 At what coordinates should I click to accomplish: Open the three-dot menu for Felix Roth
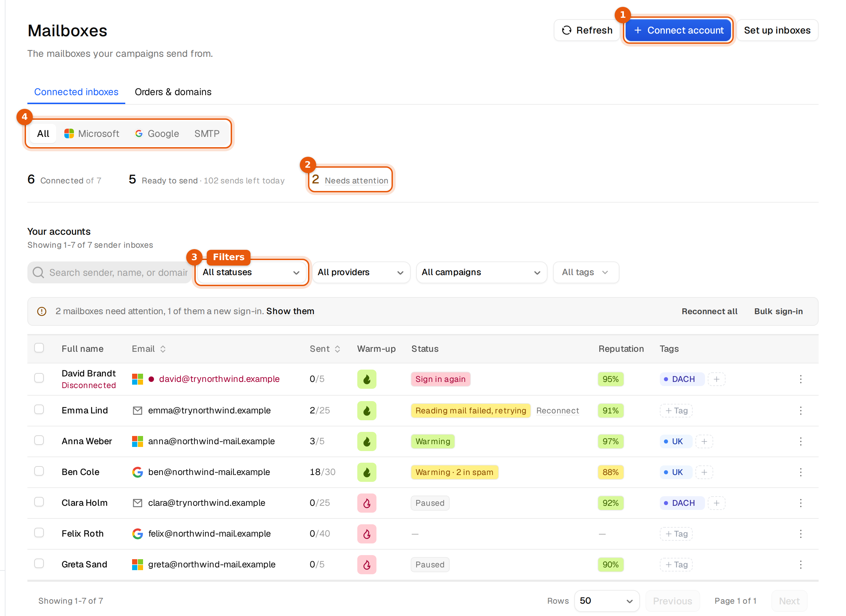[x=800, y=534]
